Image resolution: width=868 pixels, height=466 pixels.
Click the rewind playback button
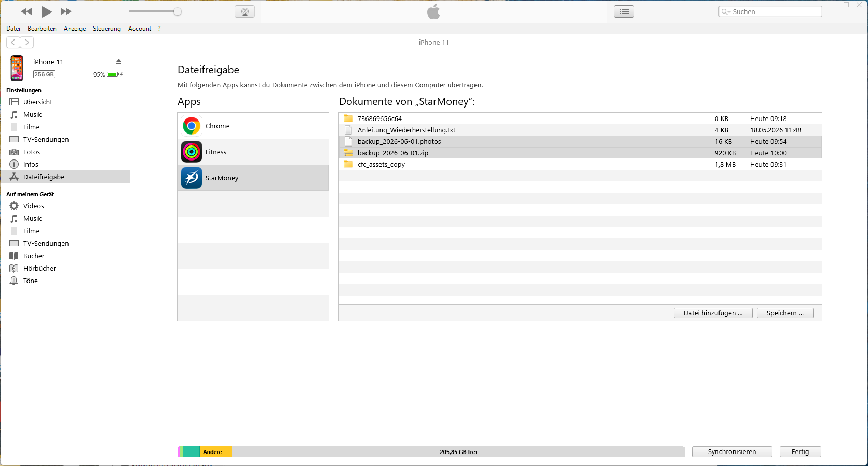26,11
